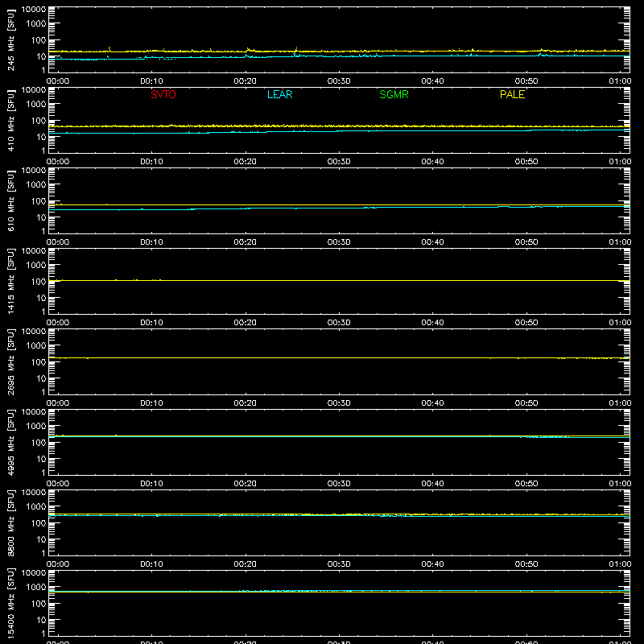Viewport: 644px width, 644px height.
Task: Select the '8800 MHz [SFU]' axis title
Action: (x=11, y=522)
